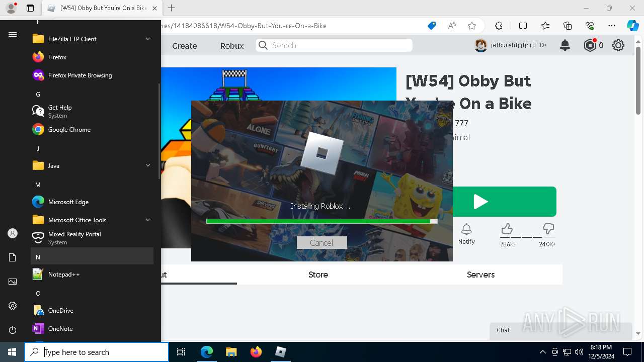Add page to favorites star icon
The image size is (644, 362).
[471, 26]
